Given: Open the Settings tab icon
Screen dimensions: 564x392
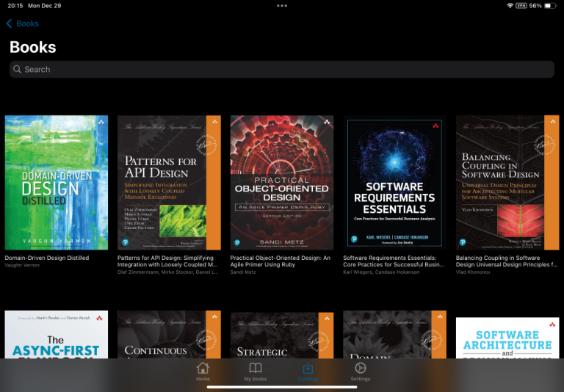Looking at the screenshot, I should [361, 369].
